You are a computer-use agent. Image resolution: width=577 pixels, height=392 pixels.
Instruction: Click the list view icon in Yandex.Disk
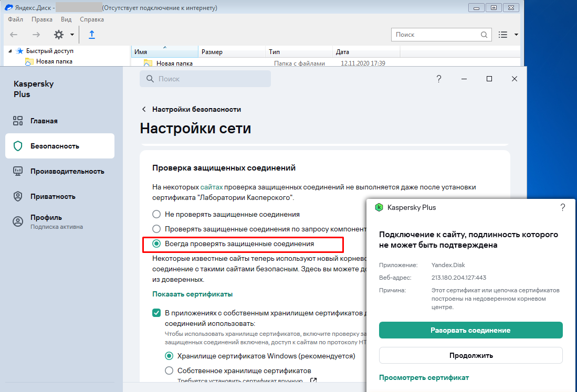pos(502,35)
